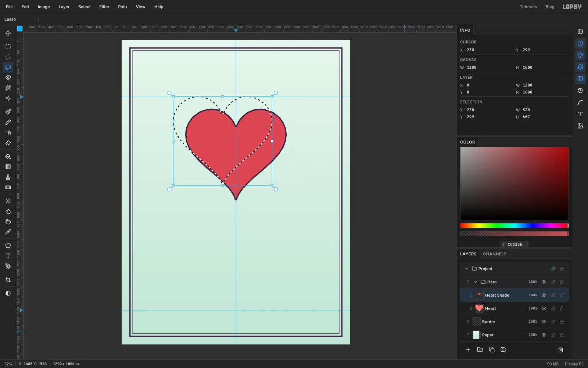588x368 pixels.
Task: Click the opacity slider below hue
Action: coord(514,234)
